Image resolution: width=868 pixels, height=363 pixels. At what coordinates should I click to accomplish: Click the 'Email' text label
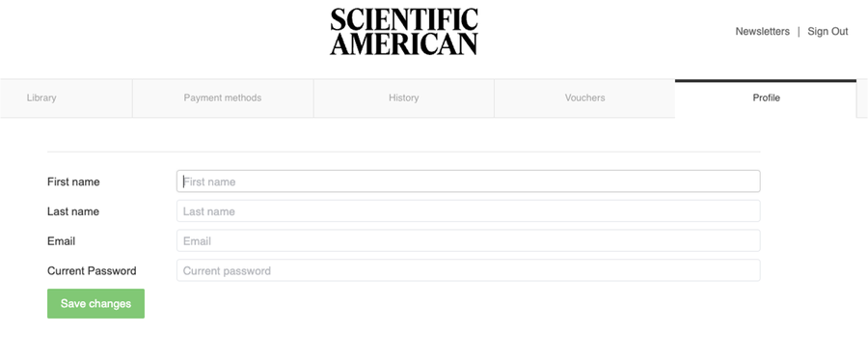[62, 241]
